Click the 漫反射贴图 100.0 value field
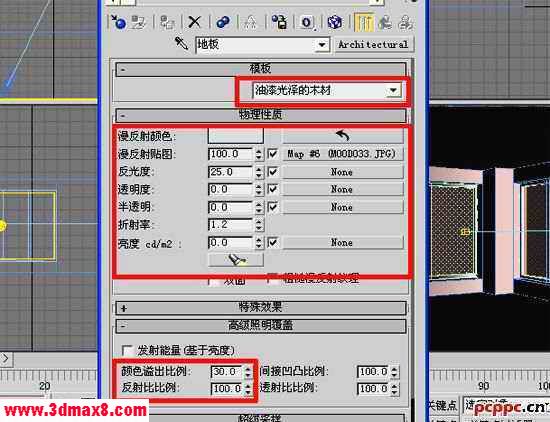The image size is (550, 422). click(230, 154)
